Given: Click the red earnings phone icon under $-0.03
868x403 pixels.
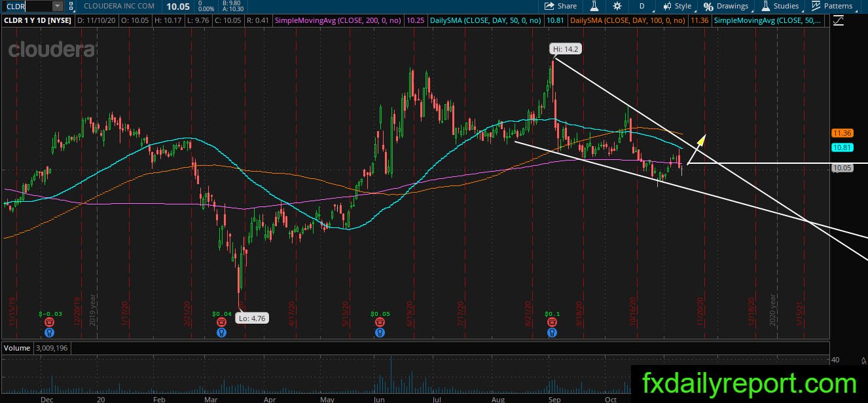Looking at the screenshot, I should 49,322.
